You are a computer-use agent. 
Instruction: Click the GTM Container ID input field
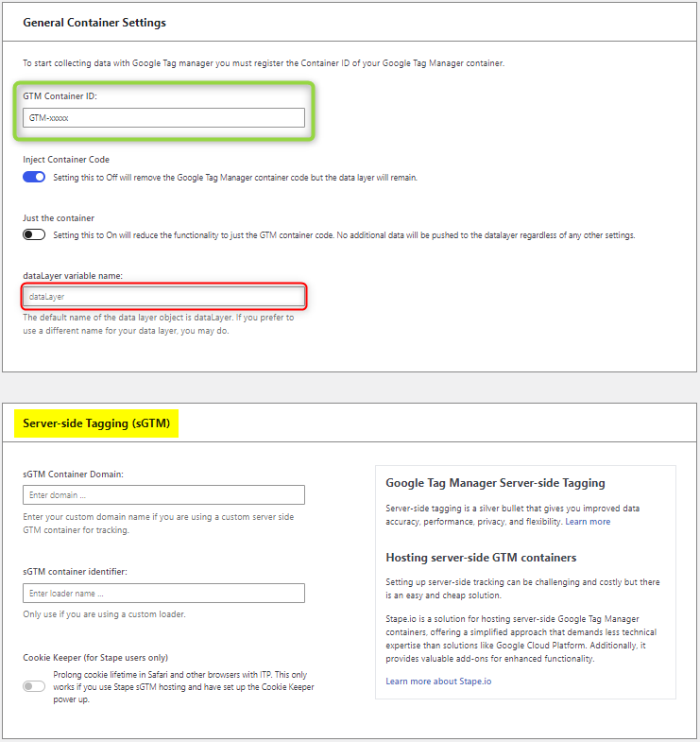point(163,118)
